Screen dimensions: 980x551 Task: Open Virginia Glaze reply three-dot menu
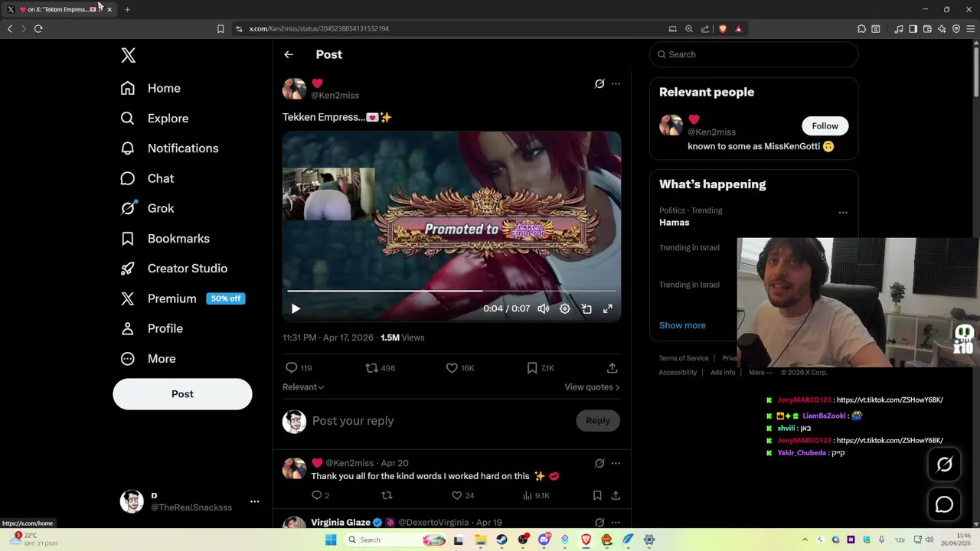tap(616, 522)
